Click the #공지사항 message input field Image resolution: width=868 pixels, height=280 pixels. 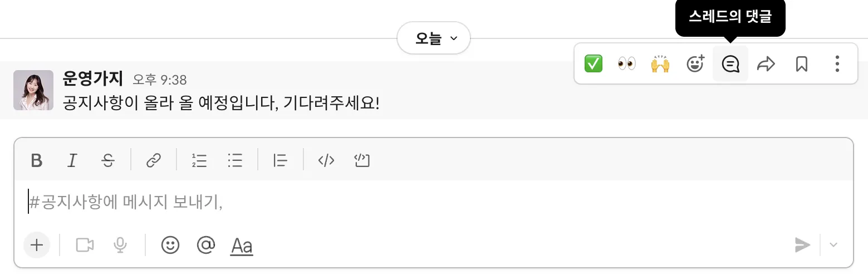click(433, 202)
